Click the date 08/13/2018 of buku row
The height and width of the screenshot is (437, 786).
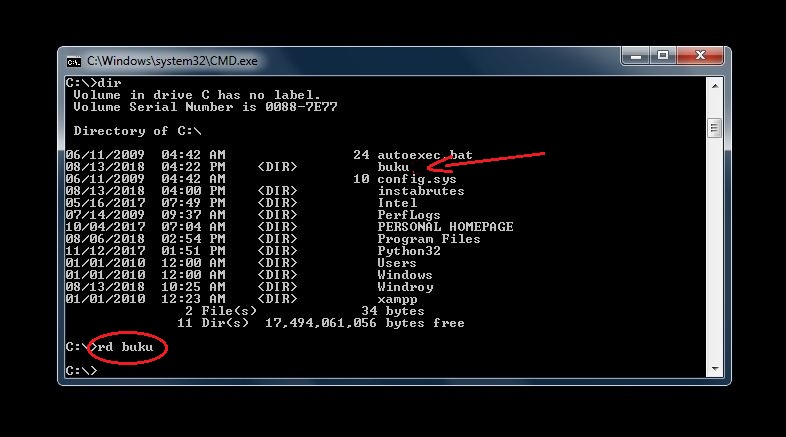pyautogui.click(x=105, y=167)
